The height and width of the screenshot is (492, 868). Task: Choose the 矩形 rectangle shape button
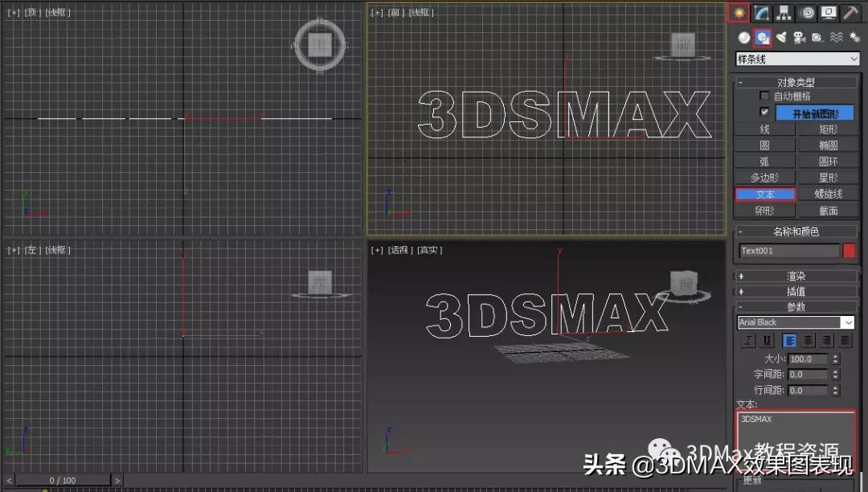tap(828, 129)
